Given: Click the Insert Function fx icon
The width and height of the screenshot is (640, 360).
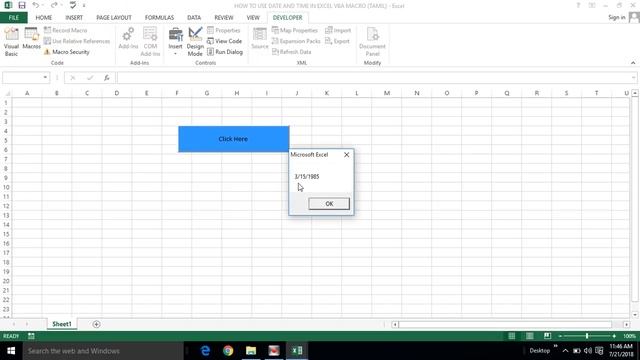Looking at the screenshot, I should 107,78.
